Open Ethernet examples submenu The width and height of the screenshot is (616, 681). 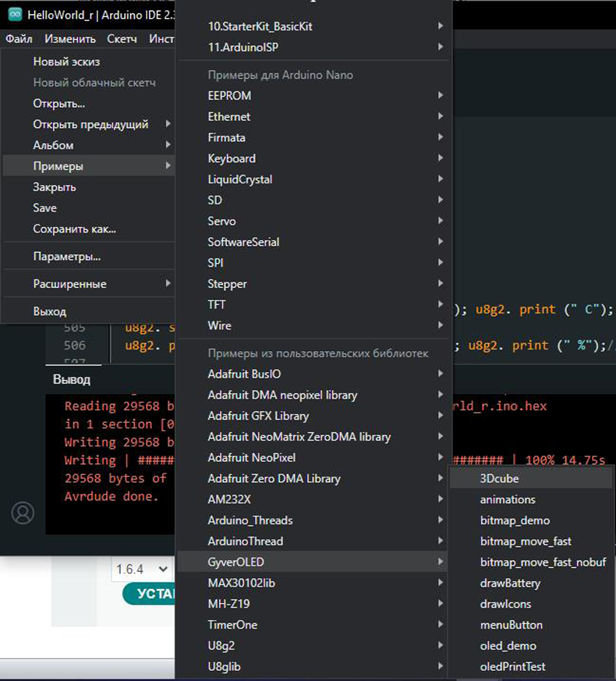313,116
